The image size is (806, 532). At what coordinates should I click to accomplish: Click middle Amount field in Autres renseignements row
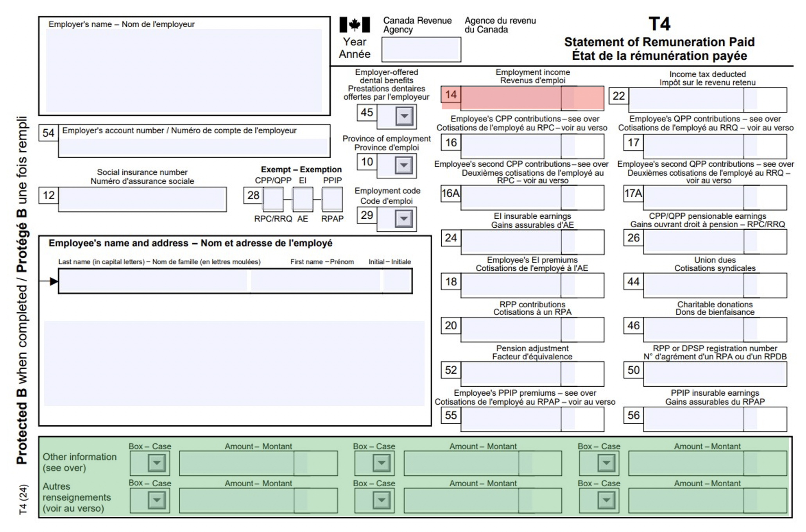[x=483, y=500]
